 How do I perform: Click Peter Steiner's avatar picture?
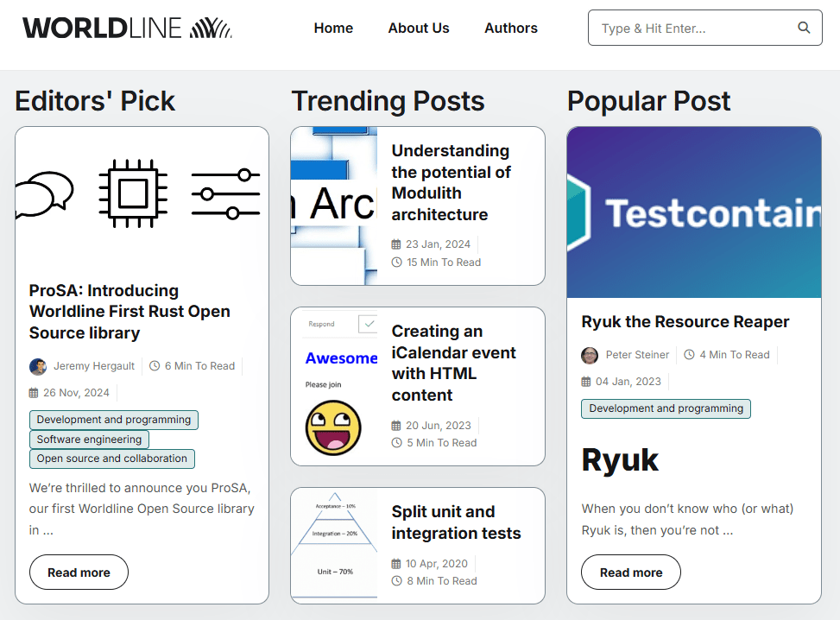[590, 355]
